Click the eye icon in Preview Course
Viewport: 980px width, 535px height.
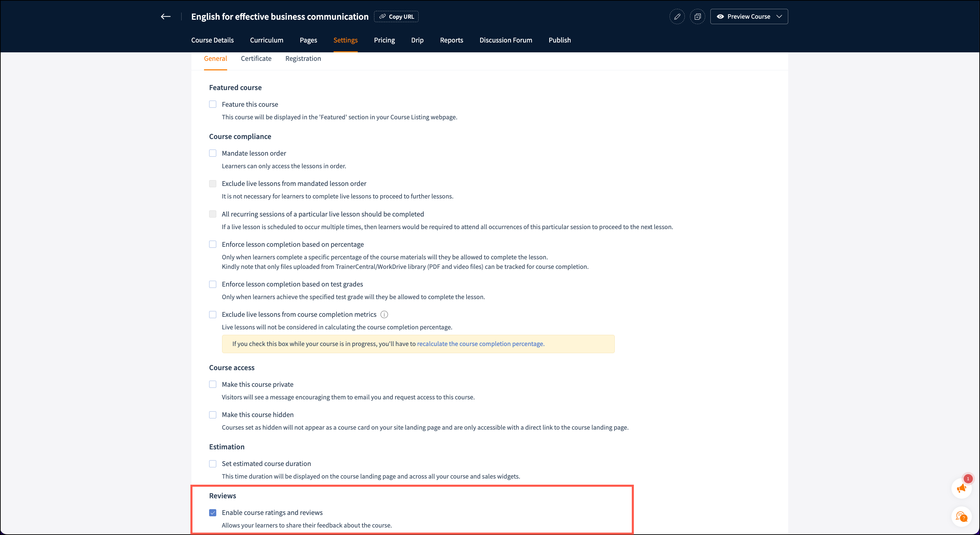(x=720, y=17)
